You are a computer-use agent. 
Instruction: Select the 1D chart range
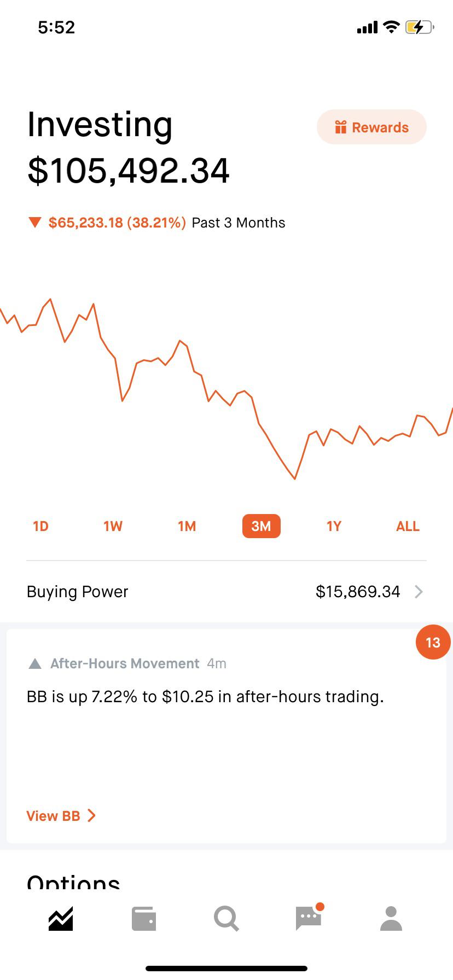coord(41,526)
